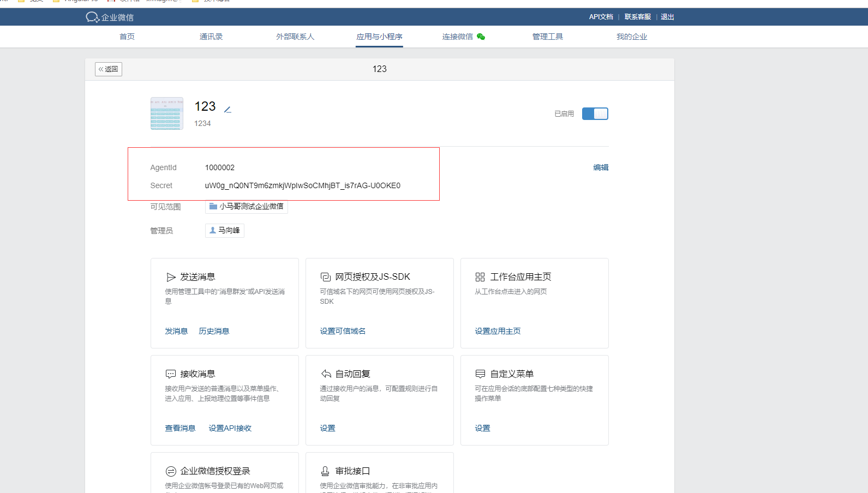Click the 接收消息 card title

[197, 374]
